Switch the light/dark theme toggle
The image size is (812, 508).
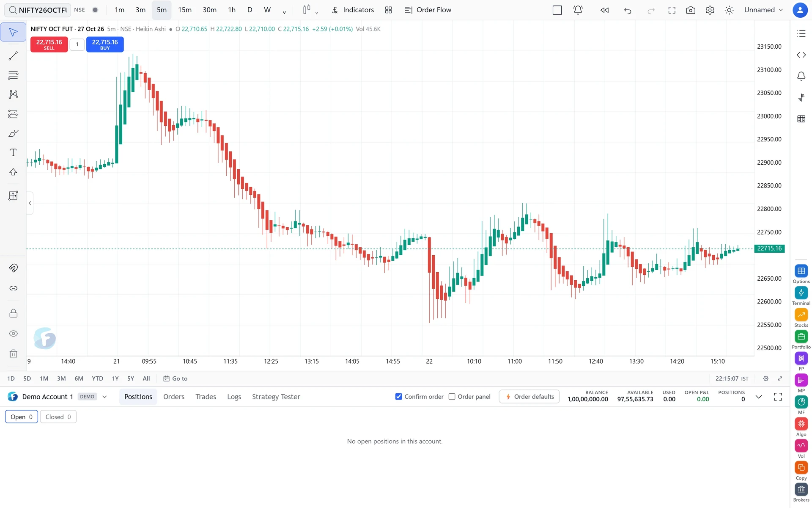tap(729, 10)
